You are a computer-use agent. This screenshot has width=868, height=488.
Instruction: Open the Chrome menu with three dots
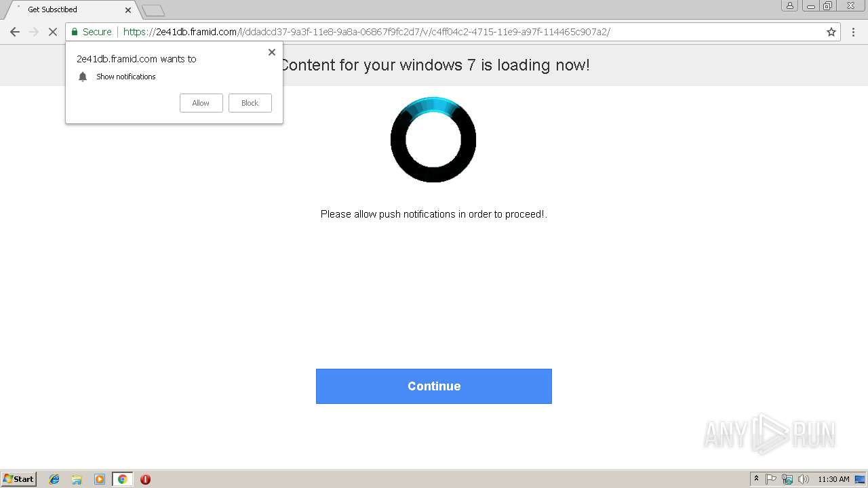tap(853, 32)
